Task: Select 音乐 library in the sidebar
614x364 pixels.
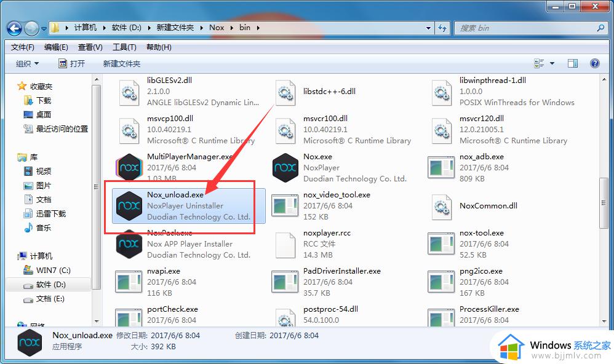Action: [44, 228]
